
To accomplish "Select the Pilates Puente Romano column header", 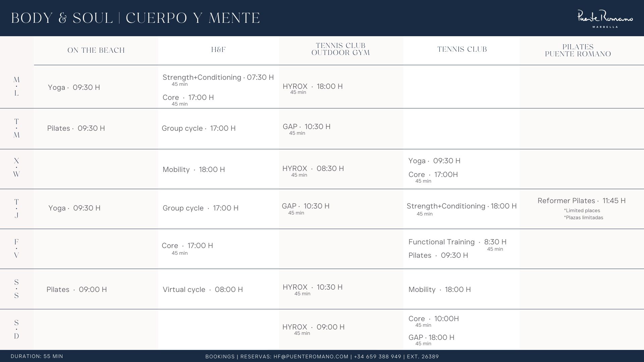I will 578,50.
